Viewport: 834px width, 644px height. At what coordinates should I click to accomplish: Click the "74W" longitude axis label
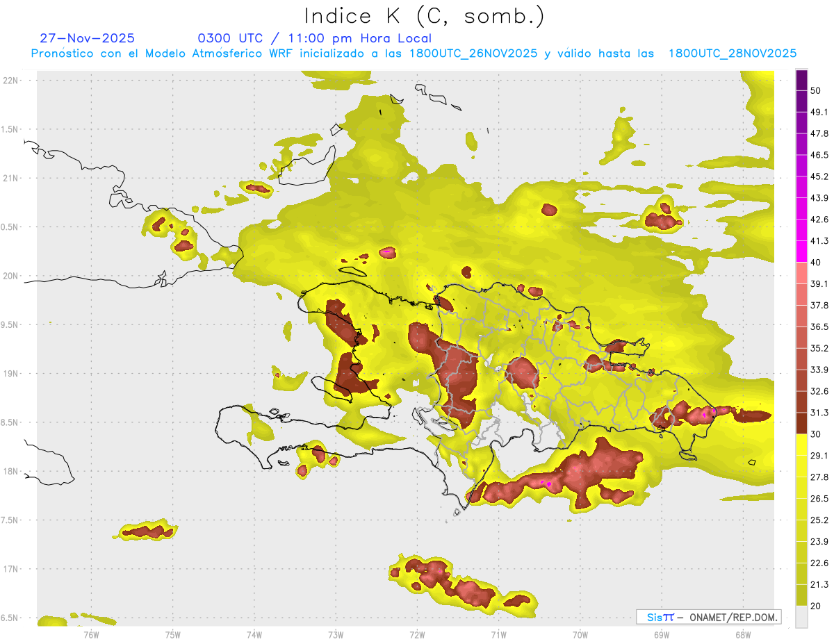[x=254, y=636]
